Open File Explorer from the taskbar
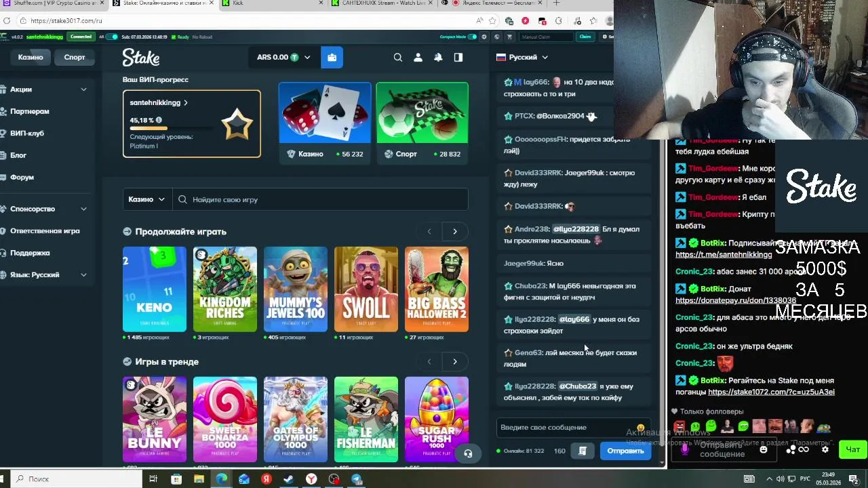This screenshot has height=488, width=868. pyautogui.click(x=199, y=479)
